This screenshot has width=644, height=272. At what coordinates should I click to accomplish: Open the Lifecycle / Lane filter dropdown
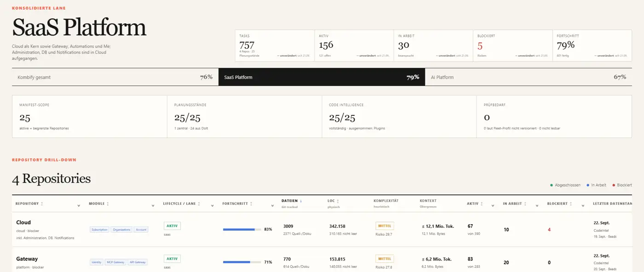click(212, 206)
